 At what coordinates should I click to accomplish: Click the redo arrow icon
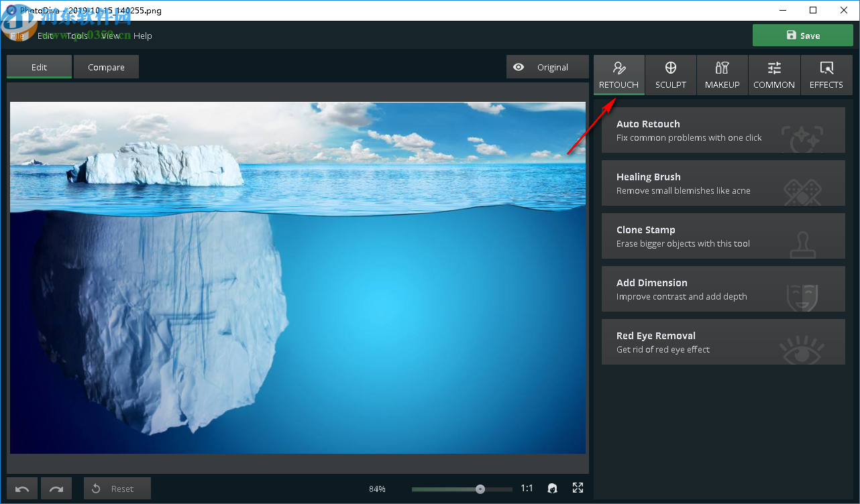(x=56, y=489)
